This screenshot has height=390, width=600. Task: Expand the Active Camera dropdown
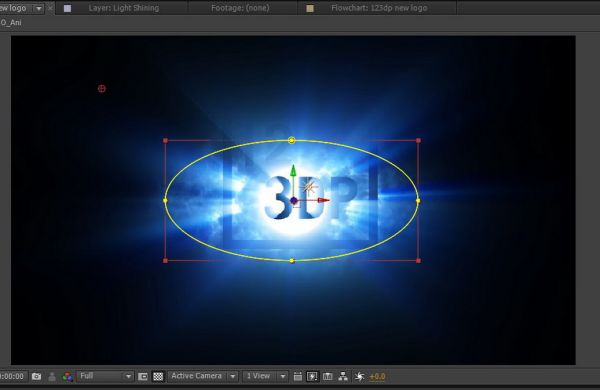203,377
